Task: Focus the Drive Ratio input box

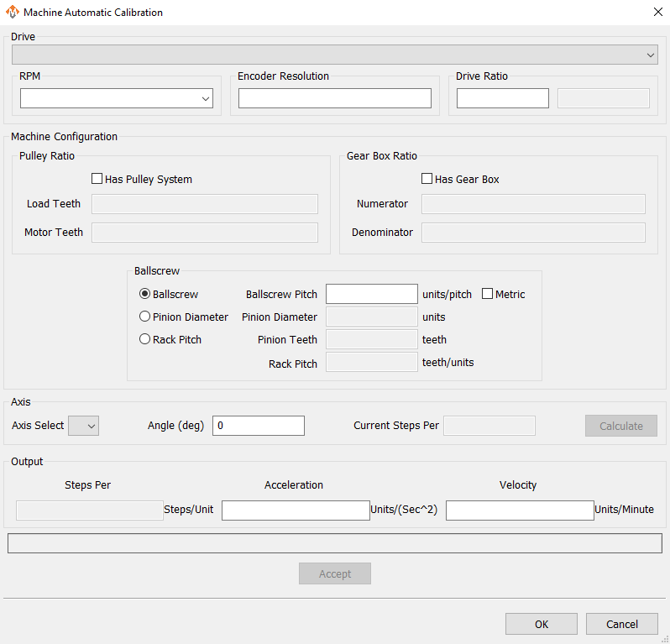Action: 502,99
